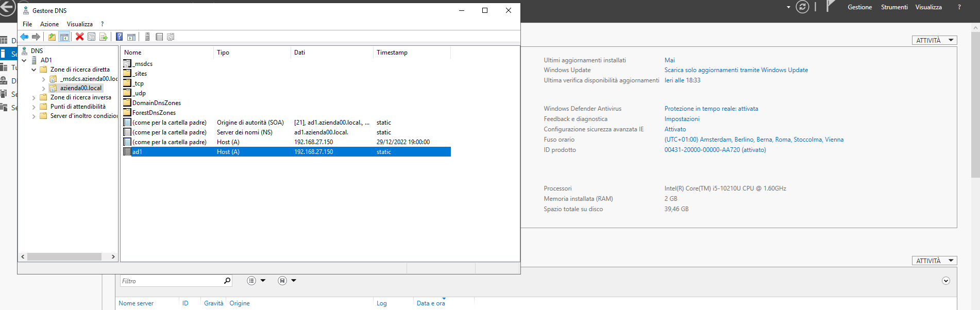Click the New record list icon

click(159, 37)
